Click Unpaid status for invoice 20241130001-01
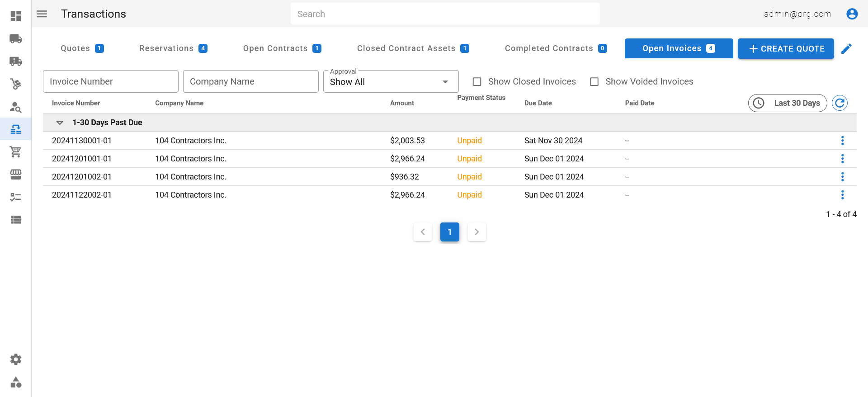This screenshot has height=397, width=868. pos(469,141)
